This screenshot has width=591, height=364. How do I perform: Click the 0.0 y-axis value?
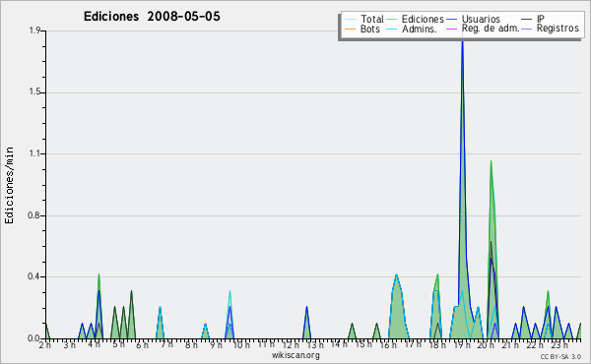click(x=33, y=338)
